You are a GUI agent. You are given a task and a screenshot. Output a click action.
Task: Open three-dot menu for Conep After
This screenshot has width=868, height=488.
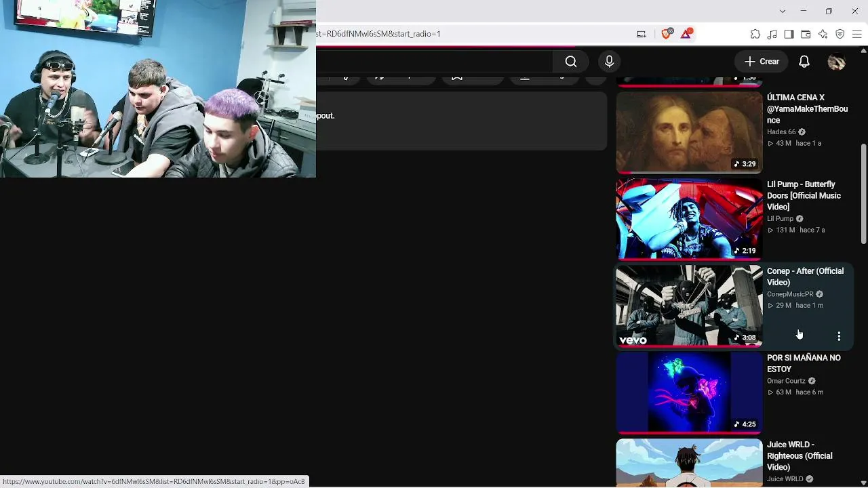click(x=839, y=336)
